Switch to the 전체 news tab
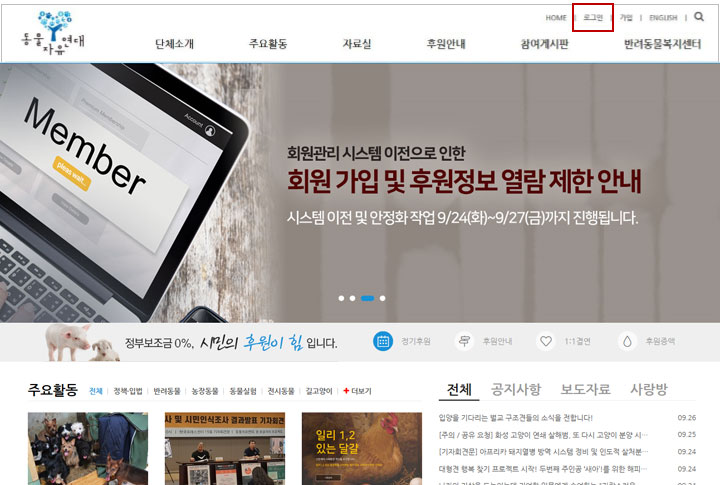 tap(459, 389)
